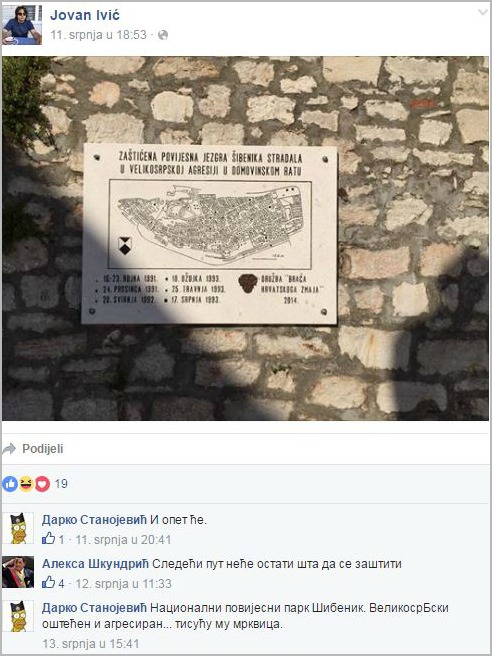Open Jovan Ivić's profile picture
Viewport: 492px width, 656px height.
point(22,24)
